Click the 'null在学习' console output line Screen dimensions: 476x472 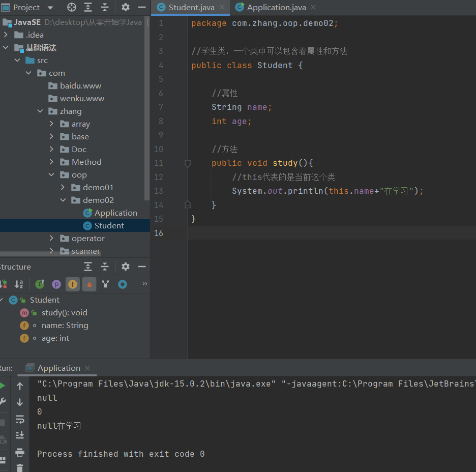tap(59, 426)
